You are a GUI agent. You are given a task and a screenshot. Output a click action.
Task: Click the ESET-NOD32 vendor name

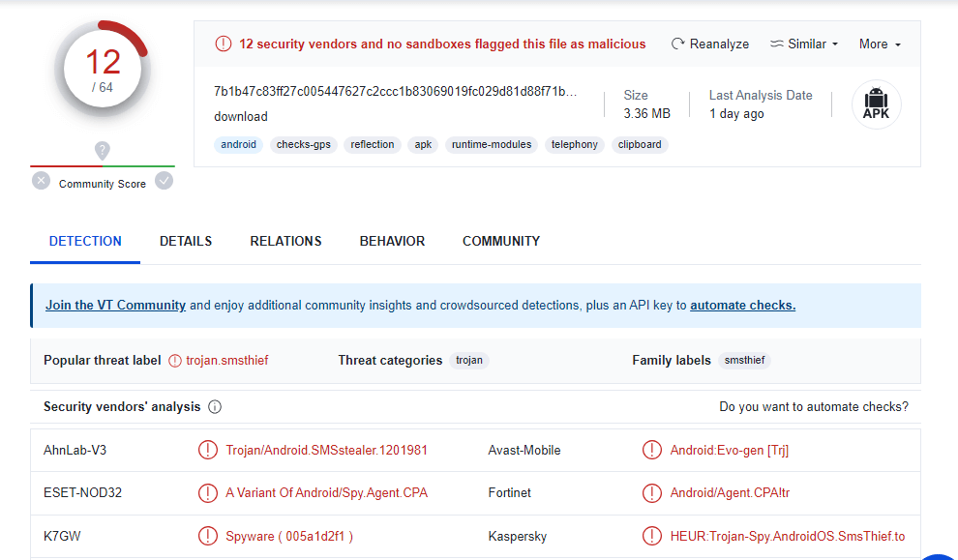[82, 493]
